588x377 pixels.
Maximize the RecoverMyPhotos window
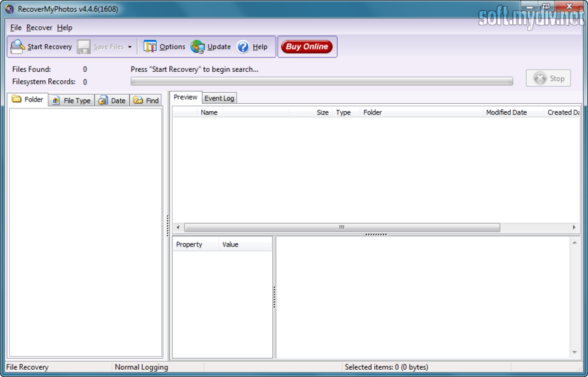(546, 7)
